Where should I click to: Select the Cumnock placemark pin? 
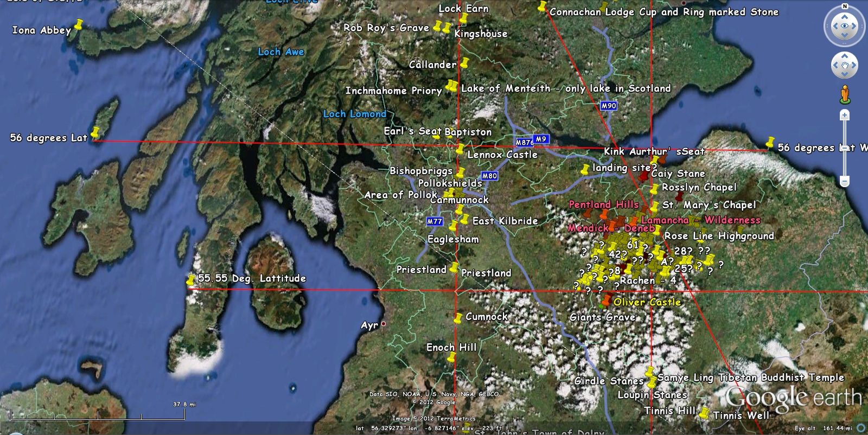[x=458, y=318]
